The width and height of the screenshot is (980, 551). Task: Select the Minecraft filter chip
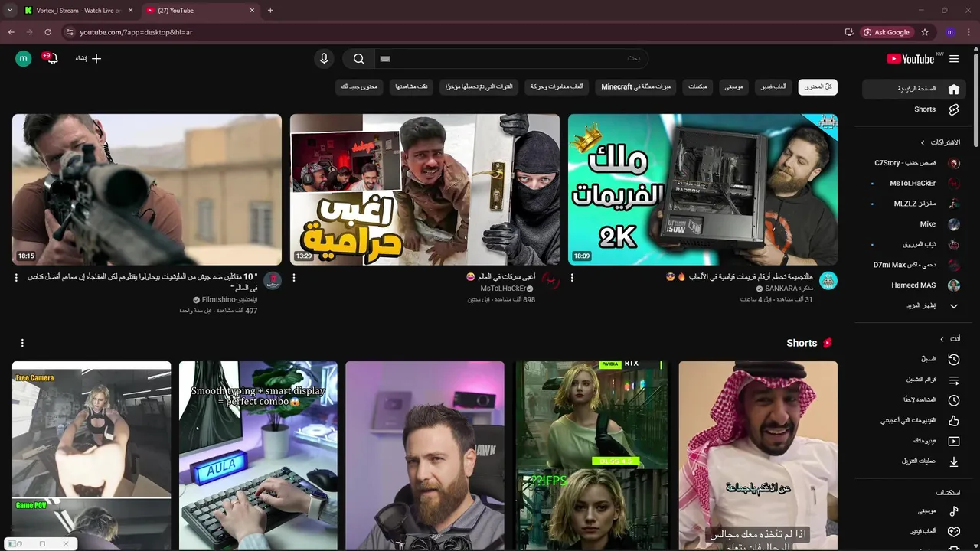tap(636, 87)
